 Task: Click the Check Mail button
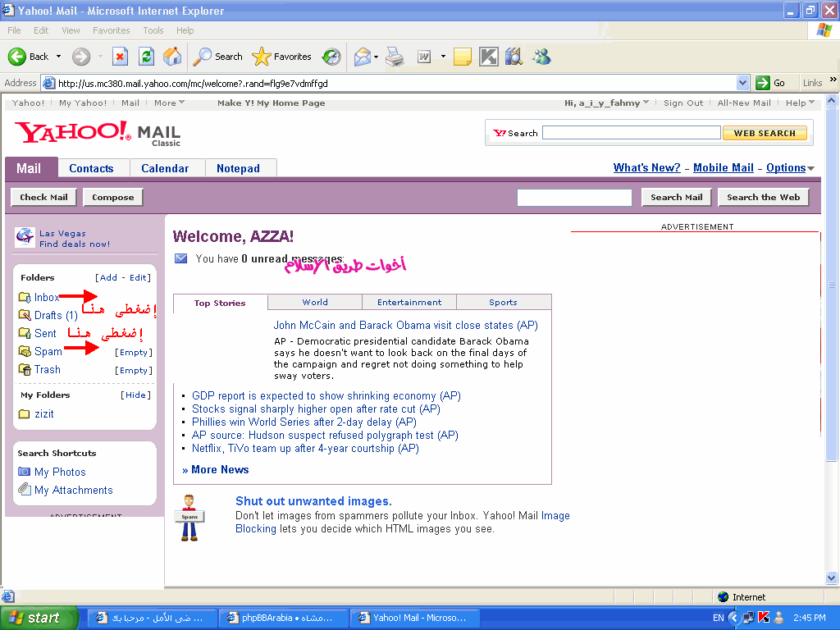(44, 197)
